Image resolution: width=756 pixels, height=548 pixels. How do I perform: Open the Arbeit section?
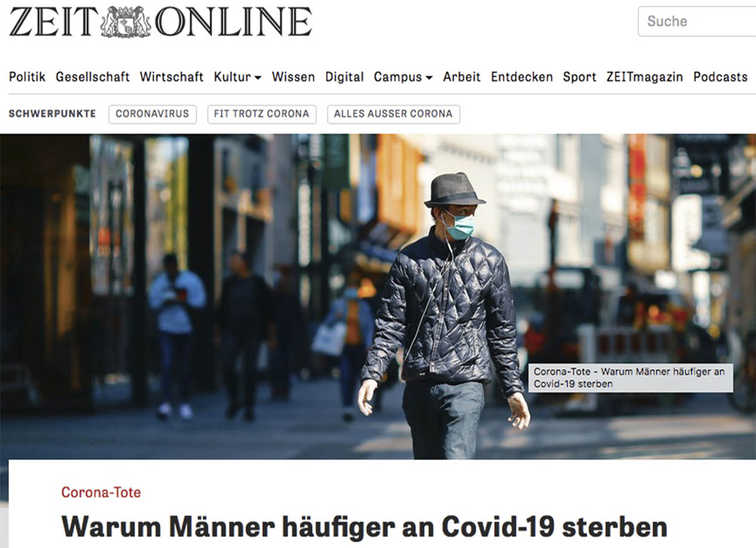(462, 77)
